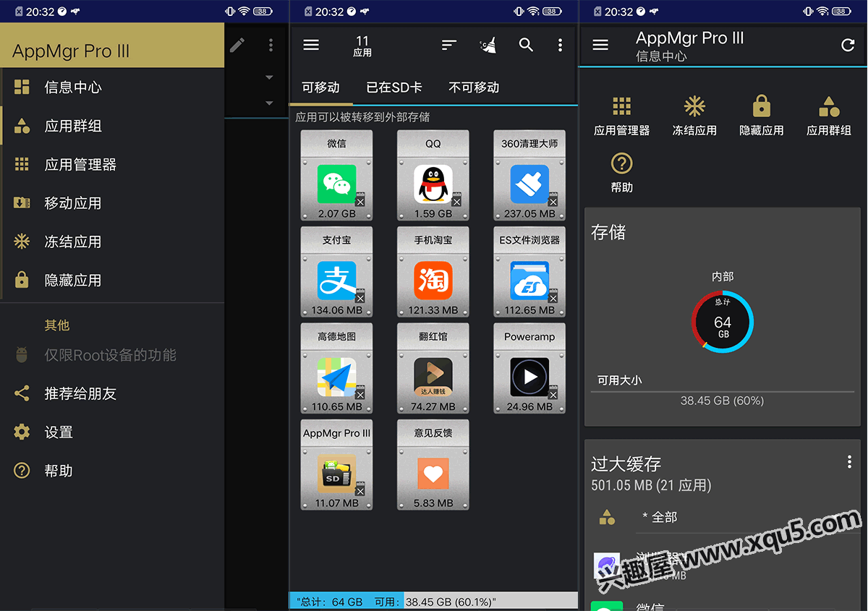
Task: Tap the 501.05 MB (21 应用) text
Action: (x=651, y=485)
